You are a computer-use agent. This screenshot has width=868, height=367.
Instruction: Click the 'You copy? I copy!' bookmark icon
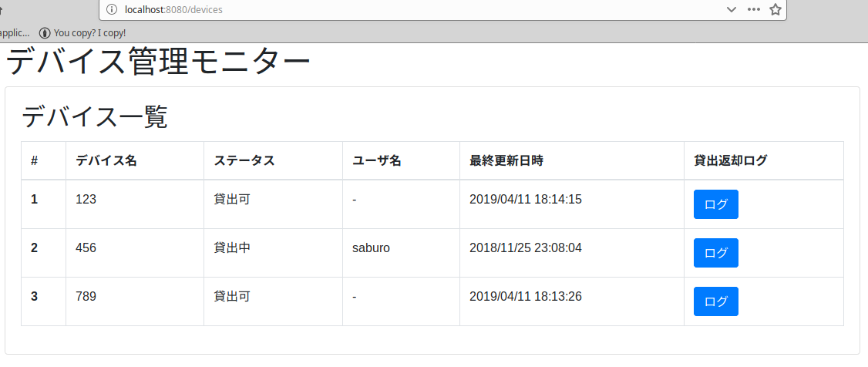tap(45, 33)
